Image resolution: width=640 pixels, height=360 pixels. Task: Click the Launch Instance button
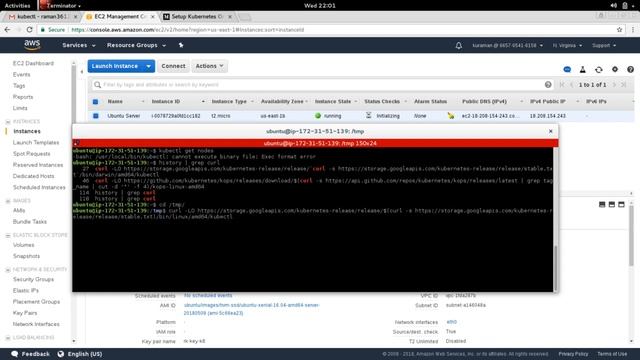pos(115,66)
